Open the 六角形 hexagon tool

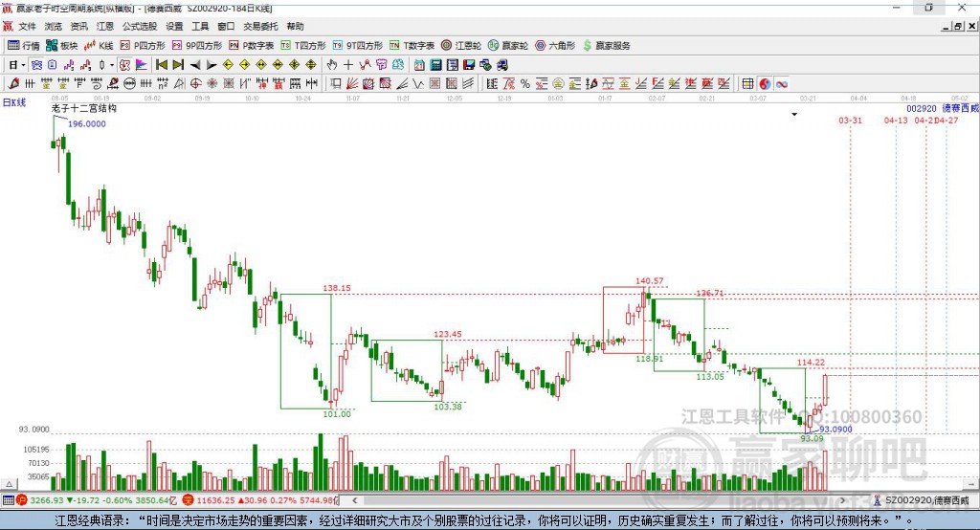[x=555, y=46]
